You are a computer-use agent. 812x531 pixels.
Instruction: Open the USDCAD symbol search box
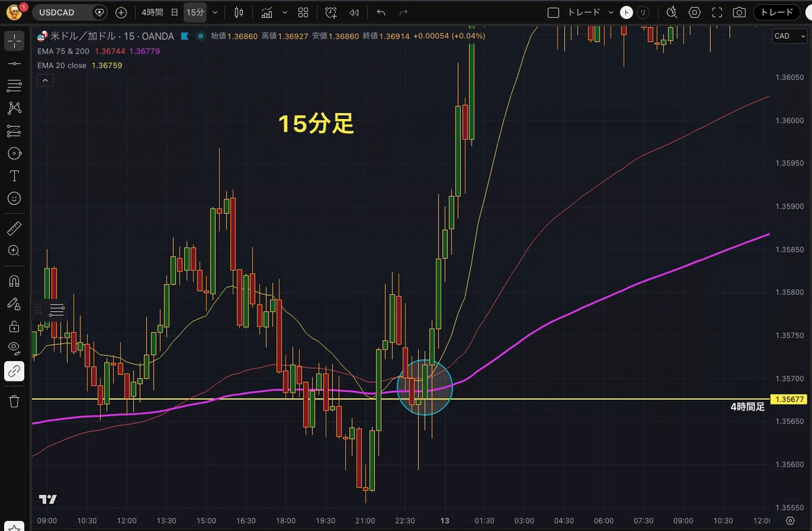click(70, 12)
